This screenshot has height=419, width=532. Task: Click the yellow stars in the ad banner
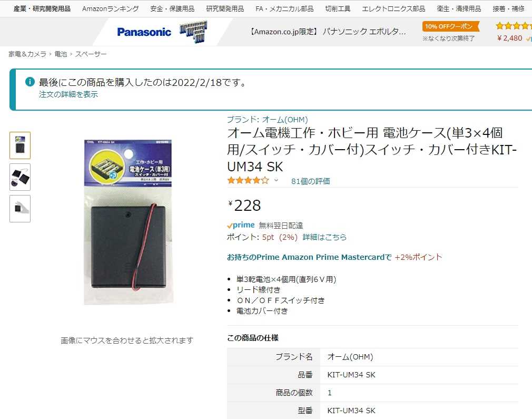pyautogui.click(x=514, y=25)
